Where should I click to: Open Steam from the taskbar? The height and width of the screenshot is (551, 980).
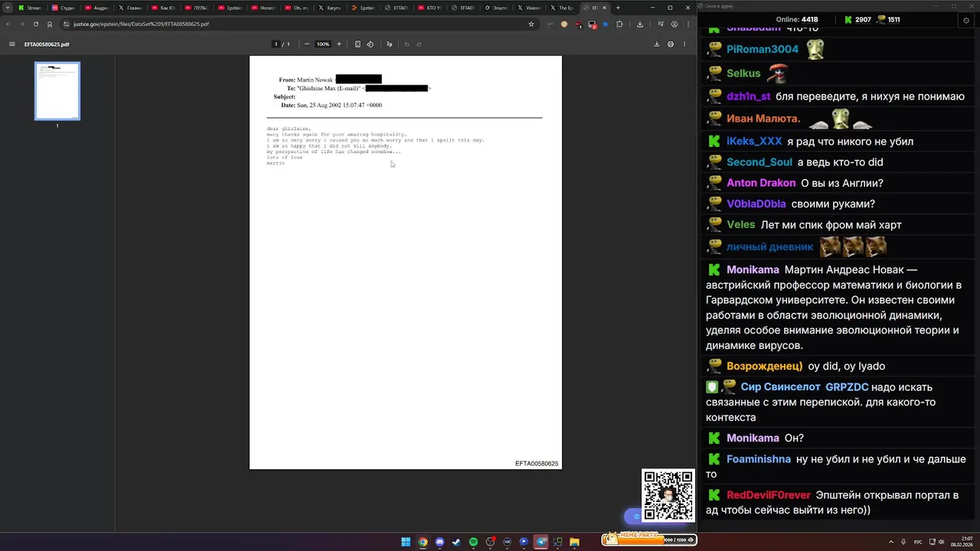click(456, 542)
